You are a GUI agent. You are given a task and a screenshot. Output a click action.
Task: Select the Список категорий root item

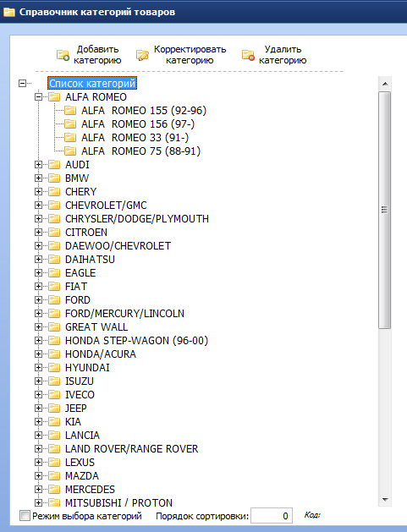coord(92,83)
